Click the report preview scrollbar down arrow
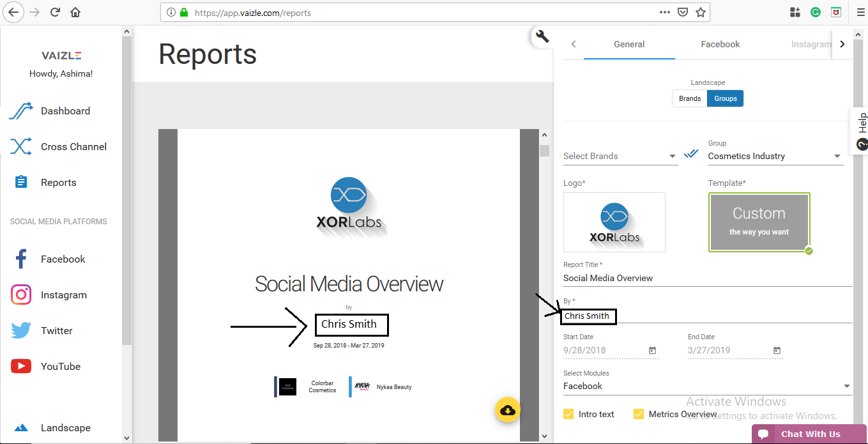Viewport: 868px width, 444px height. (544, 436)
